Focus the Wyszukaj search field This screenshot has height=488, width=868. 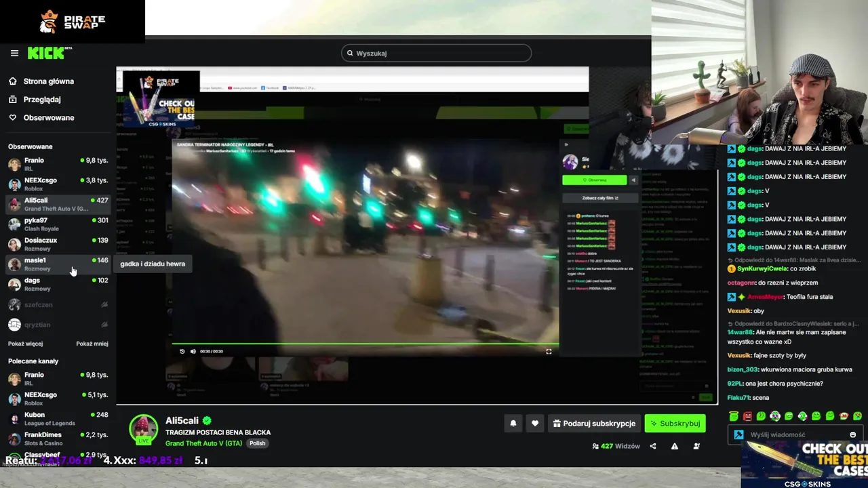(436, 53)
